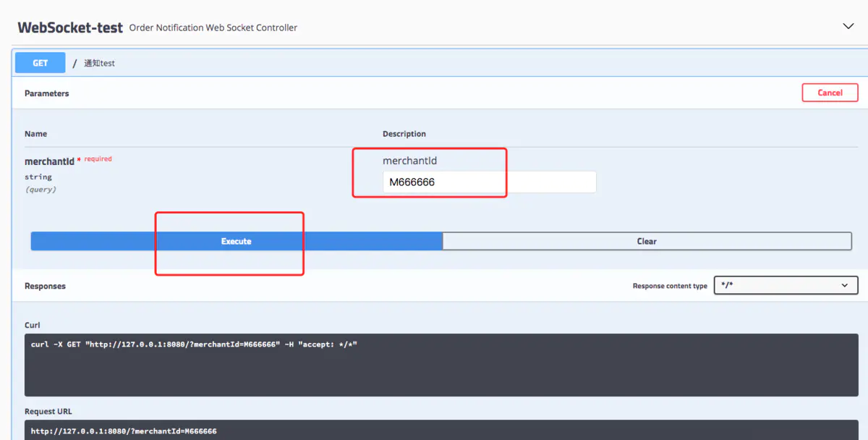Click the 'string' type text under merchantId
The image size is (868, 440).
pyautogui.click(x=38, y=177)
